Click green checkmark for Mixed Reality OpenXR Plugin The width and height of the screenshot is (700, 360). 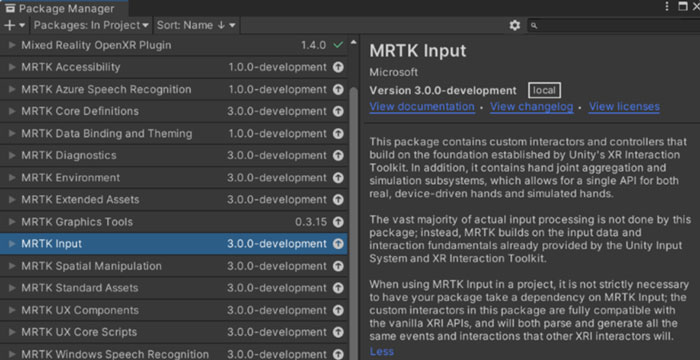pyautogui.click(x=338, y=45)
